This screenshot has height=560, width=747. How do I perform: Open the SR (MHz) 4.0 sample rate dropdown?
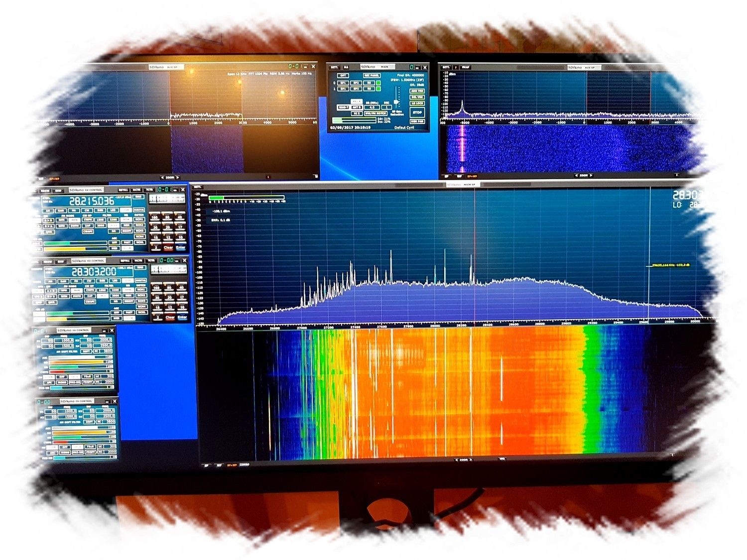coord(372,108)
